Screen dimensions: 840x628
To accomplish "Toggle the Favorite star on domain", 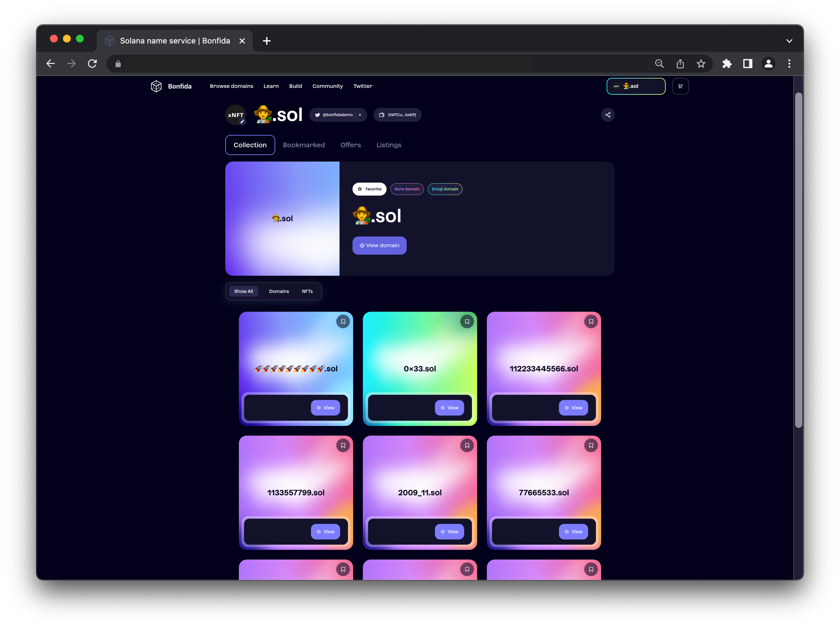I will click(x=369, y=189).
